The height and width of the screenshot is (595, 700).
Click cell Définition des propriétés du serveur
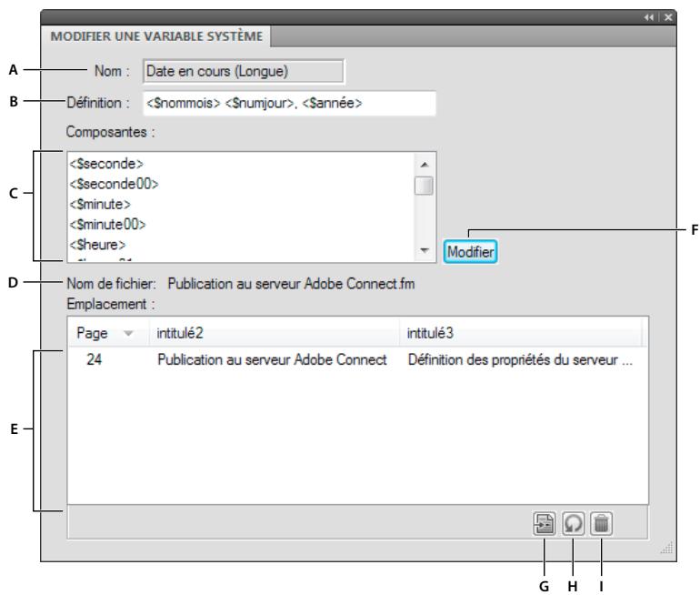(520, 359)
